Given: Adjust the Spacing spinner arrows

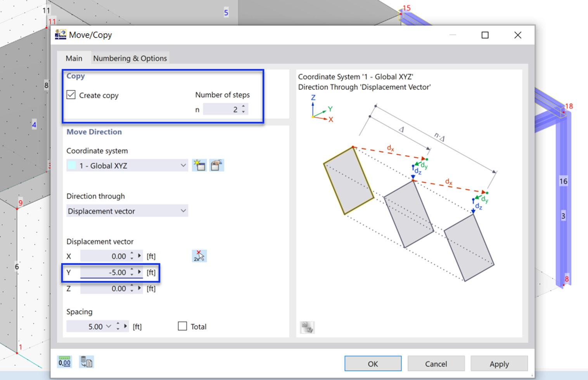Looking at the screenshot, I should coord(118,326).
